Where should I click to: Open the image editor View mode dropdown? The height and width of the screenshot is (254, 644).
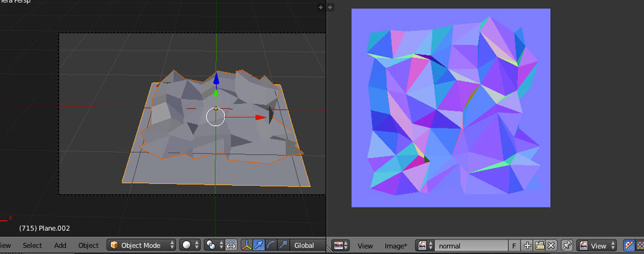coord(597,245)
